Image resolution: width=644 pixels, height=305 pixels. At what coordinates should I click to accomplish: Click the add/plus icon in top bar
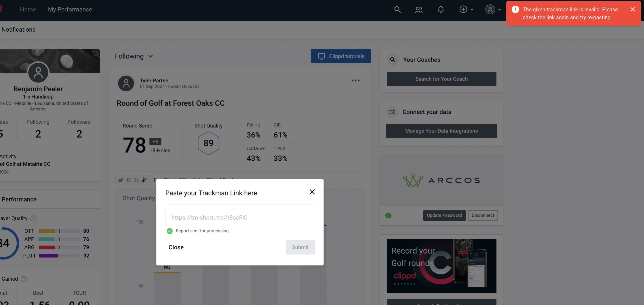click(x=463, y=9)
